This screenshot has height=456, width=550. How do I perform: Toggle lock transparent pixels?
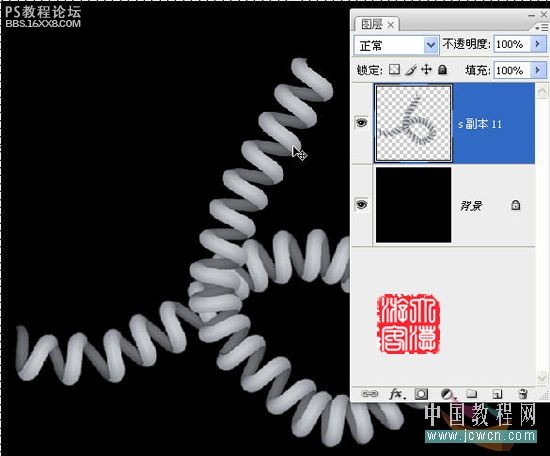coord(394,69)
